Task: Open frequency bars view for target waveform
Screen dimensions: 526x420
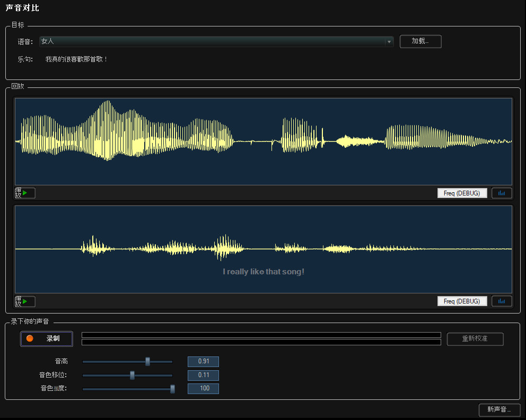Action: point(501,193)
